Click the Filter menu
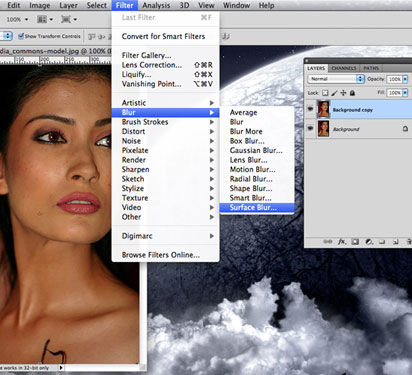This screenshot has height=375, width=412. point(125,5)
